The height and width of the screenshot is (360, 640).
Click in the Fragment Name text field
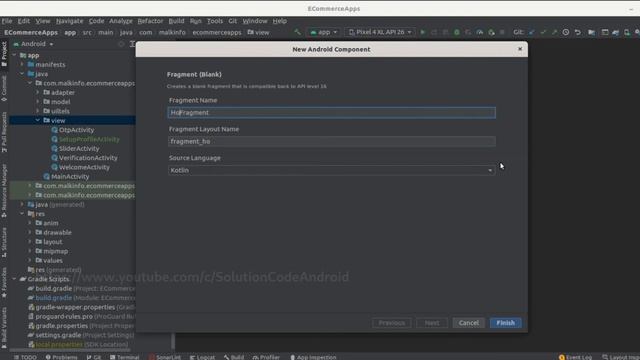(331, 113)
